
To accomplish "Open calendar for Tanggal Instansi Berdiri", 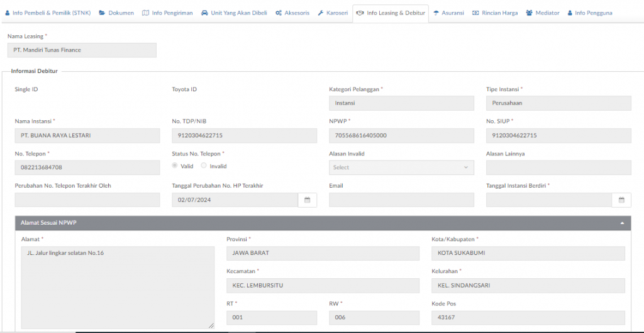I will pos(621,200).
